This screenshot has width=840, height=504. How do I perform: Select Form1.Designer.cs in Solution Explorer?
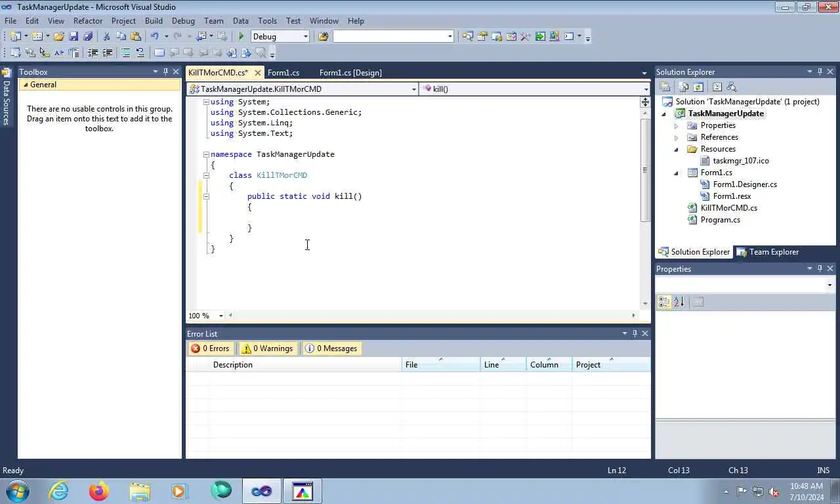click(x=745, y=184)
